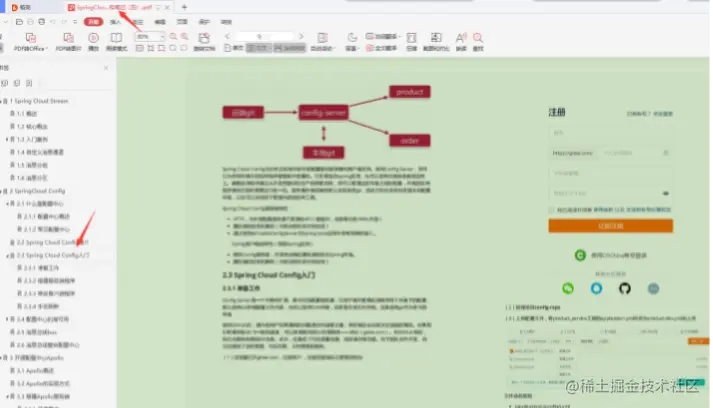
Task: Click the open folder icon in quick toolbar
Action: pyautogui.click(x=19, y=22)
